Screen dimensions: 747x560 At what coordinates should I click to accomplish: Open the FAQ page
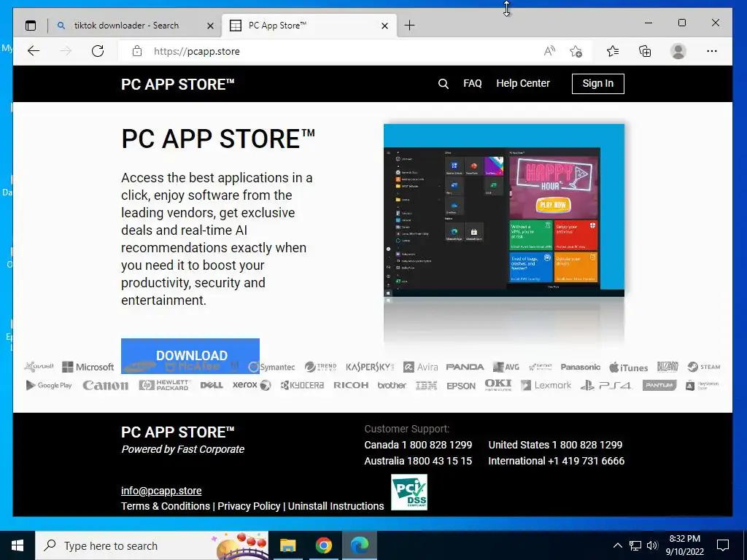pyautogui.click(x=472, y=83)
